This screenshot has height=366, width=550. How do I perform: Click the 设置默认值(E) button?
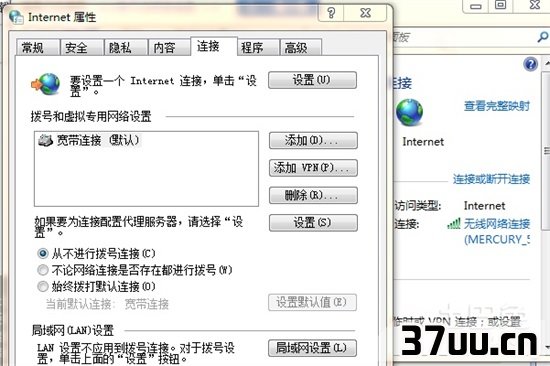click(312, 302)
